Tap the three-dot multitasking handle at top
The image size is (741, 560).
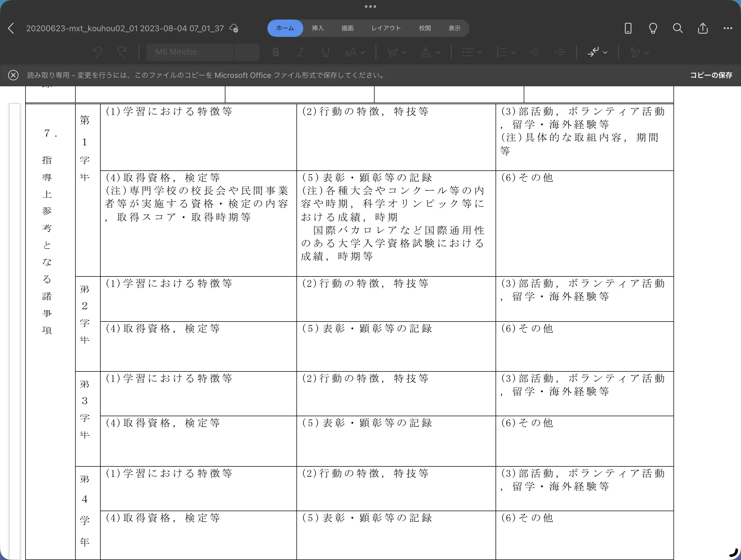(x=370, y=6)
